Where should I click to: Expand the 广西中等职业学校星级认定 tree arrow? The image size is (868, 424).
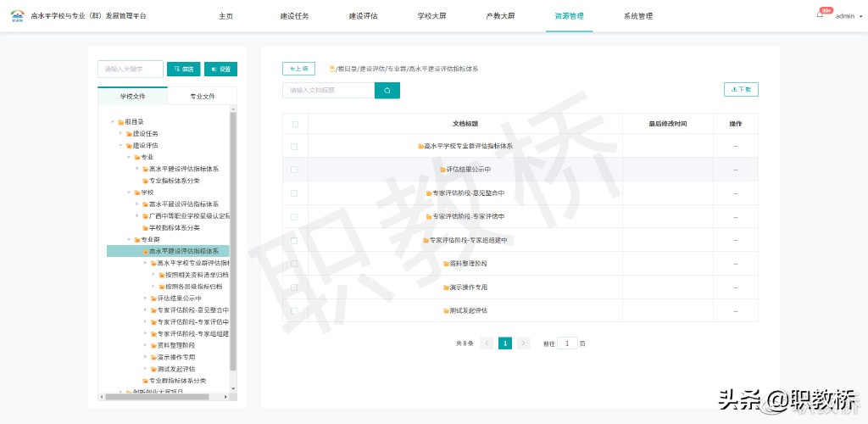137,216
